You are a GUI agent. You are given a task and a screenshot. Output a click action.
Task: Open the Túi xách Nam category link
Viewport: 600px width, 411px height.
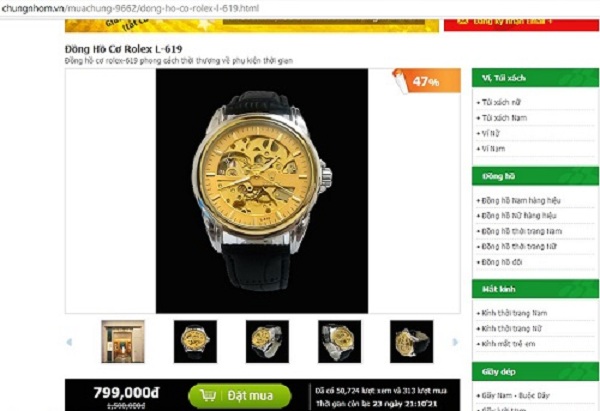pos(504,118)
